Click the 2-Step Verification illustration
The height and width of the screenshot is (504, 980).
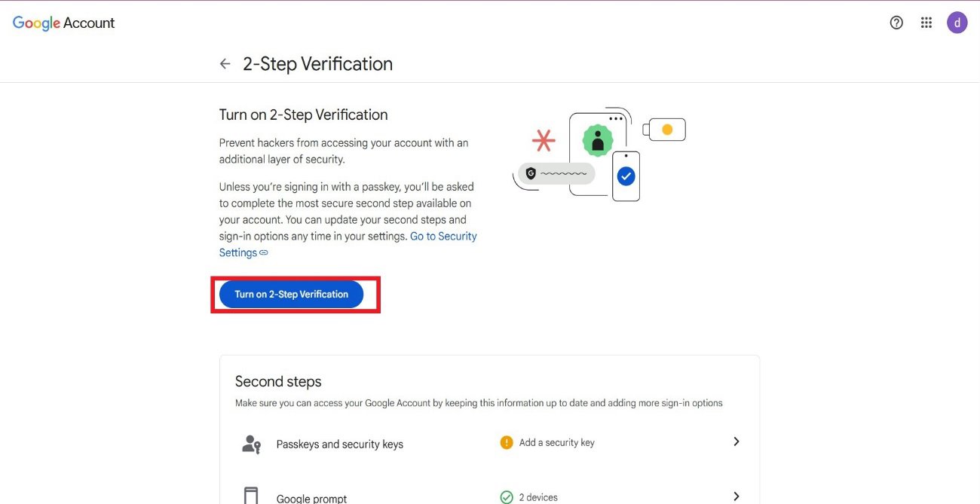[x=599, y=154]
